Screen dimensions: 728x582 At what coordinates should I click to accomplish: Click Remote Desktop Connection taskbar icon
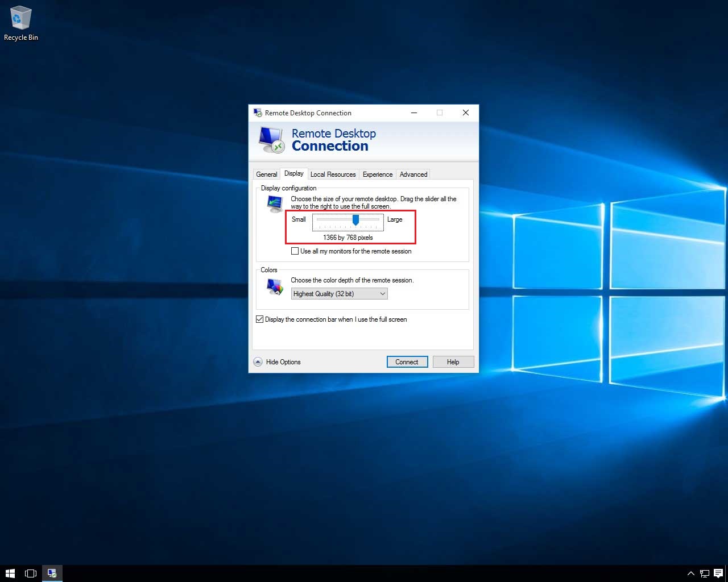click(x=52, y=573)
